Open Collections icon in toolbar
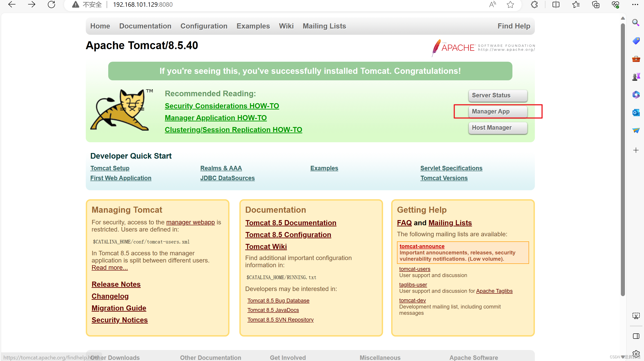The height and width of the screenshot is (361, 644). click(596, 4)
